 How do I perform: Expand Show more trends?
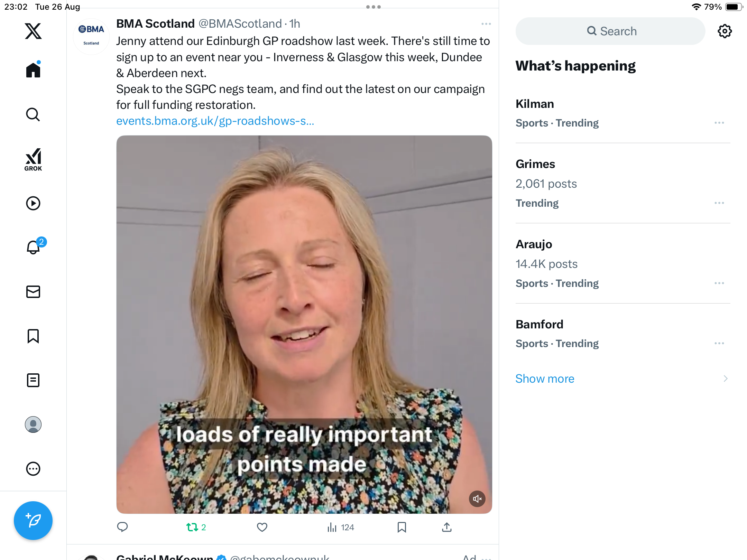pyautogui.click(x=545, y=379)
